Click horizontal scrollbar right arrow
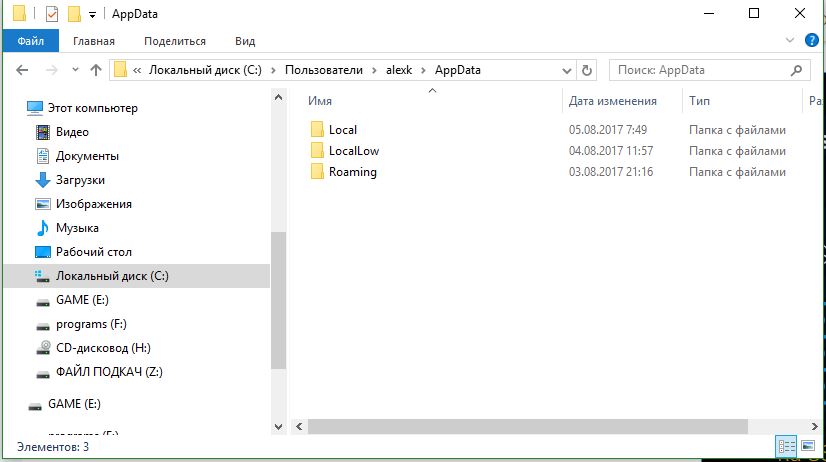The width and height of the screenshot is (826, 462). [x=814, y=426]
